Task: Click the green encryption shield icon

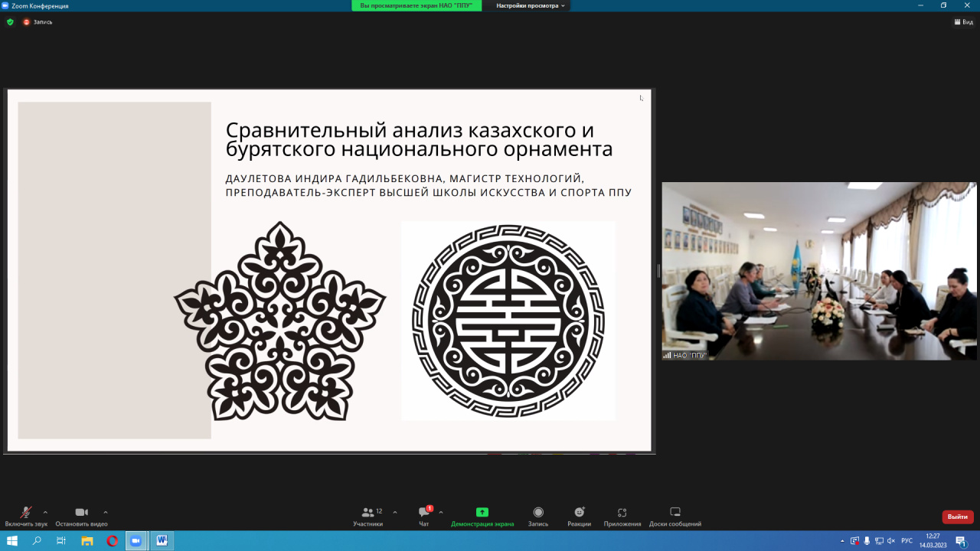Action: 10,22
